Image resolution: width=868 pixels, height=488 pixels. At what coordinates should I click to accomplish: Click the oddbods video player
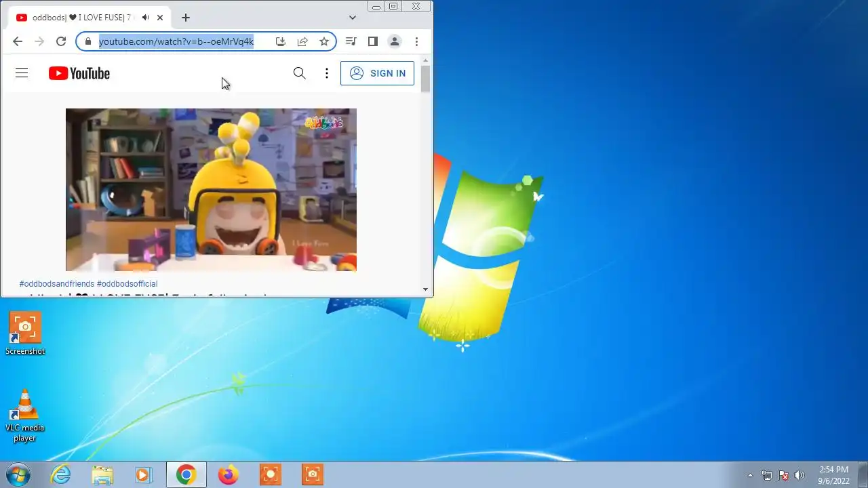211,190
